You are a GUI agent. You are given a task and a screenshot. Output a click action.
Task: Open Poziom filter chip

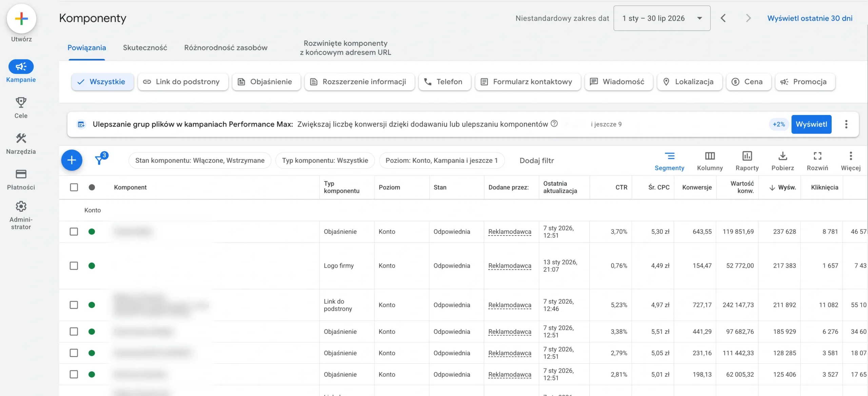point(441,161)
